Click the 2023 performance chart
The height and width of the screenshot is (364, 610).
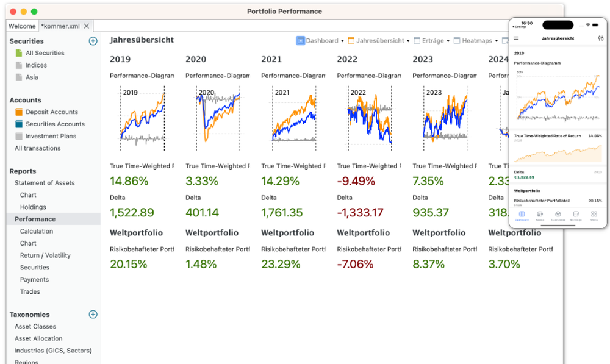pos(445,118)
